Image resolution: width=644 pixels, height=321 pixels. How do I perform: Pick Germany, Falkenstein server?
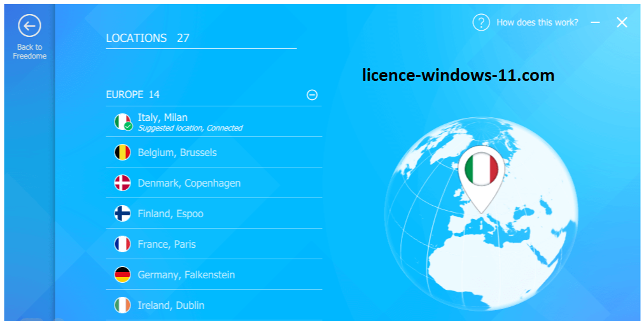coord(186,275)
